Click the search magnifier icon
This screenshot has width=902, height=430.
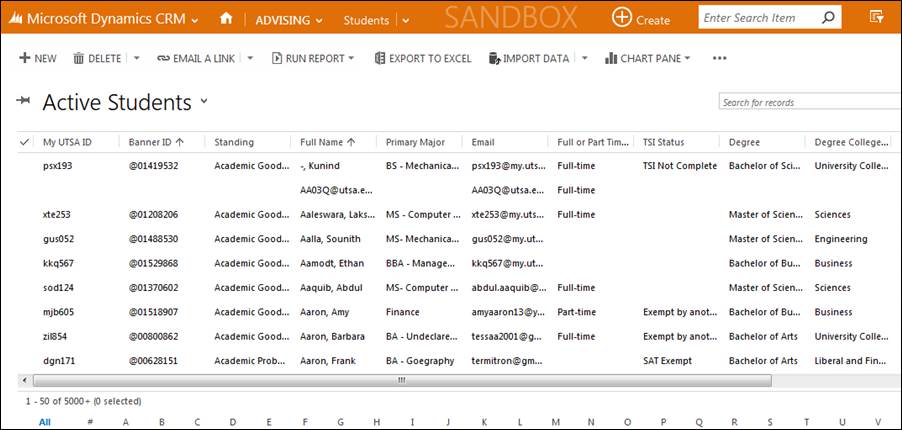(x=827, y=18)
